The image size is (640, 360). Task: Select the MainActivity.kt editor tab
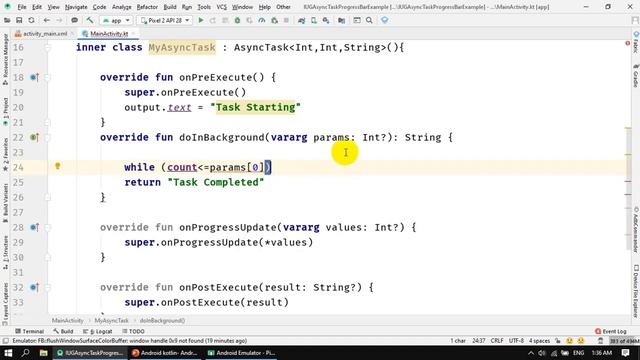(x=109, y=34)
